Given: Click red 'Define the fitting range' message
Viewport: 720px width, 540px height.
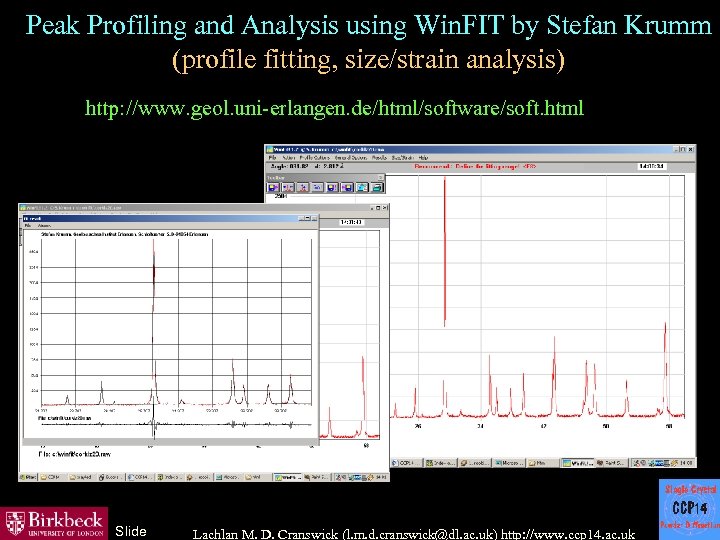Looking at the screenshot, I should (475, 166).
